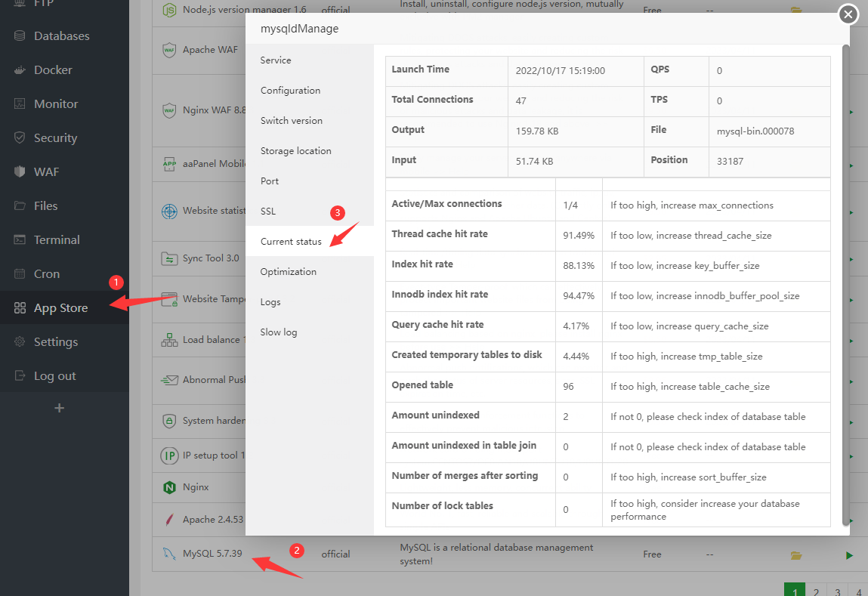Go to page 2 of app list
Image resolution: width=868 pixels, height=596 pixels.
point(816,591)
